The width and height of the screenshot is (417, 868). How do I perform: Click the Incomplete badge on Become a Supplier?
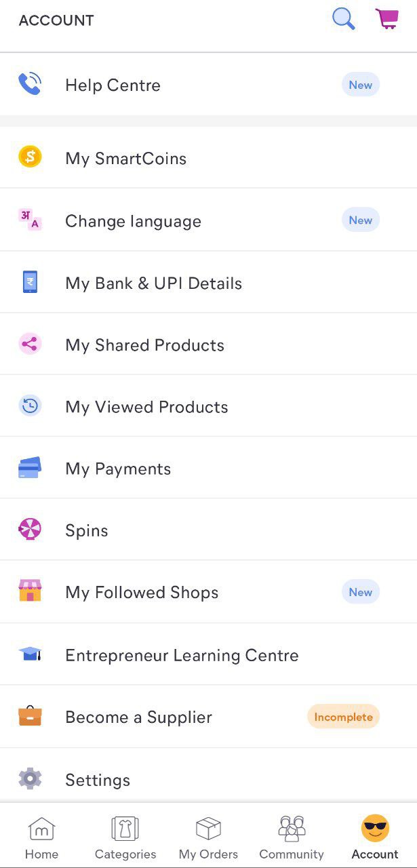[343, 716]
